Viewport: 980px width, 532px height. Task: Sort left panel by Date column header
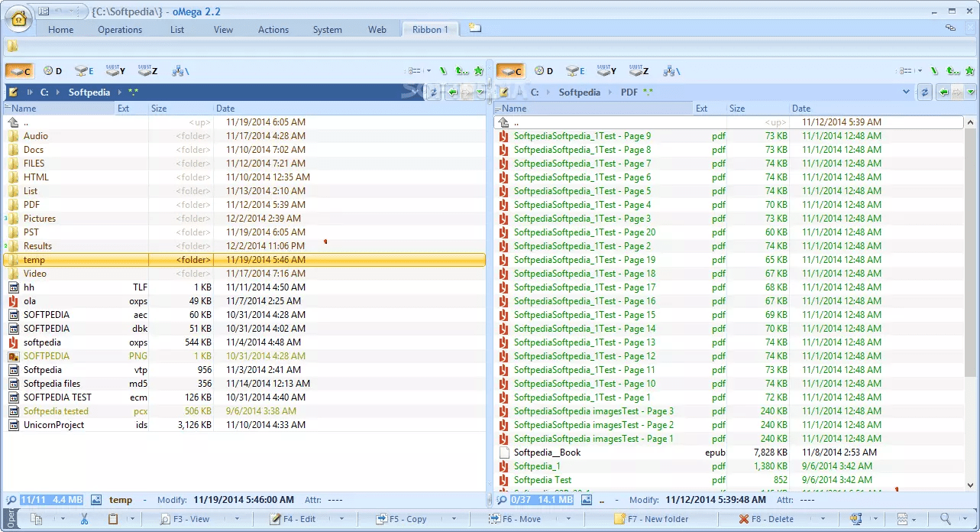click(x=225, y=109)
